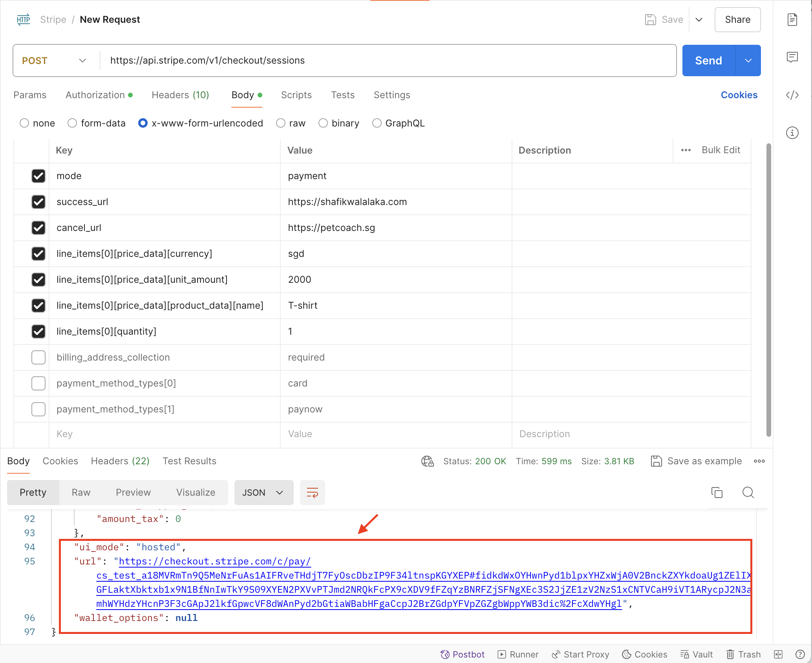Open the Help question mark icon
Viewport: 812px width, 663px height.
[800, 654]
